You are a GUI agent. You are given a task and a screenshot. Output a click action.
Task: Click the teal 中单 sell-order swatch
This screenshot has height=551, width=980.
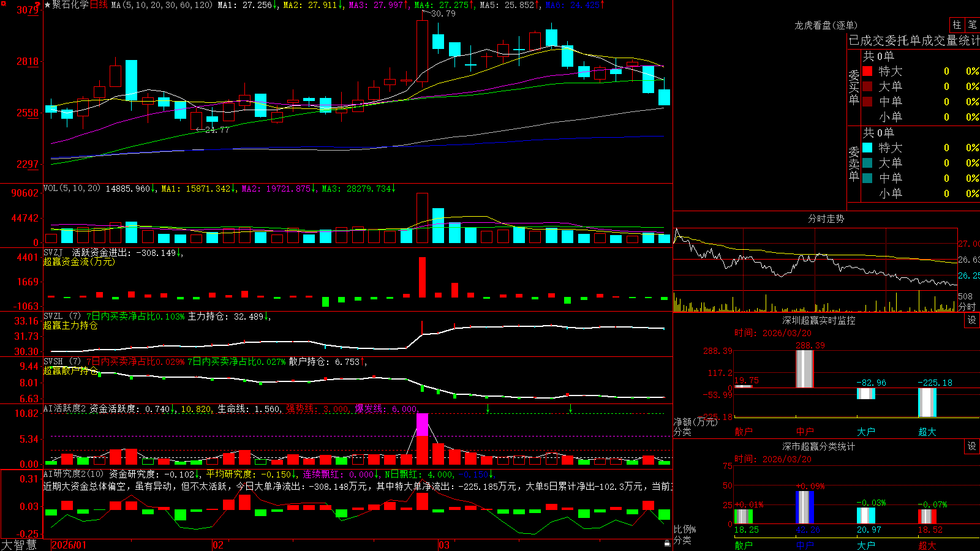pos(867,178)
